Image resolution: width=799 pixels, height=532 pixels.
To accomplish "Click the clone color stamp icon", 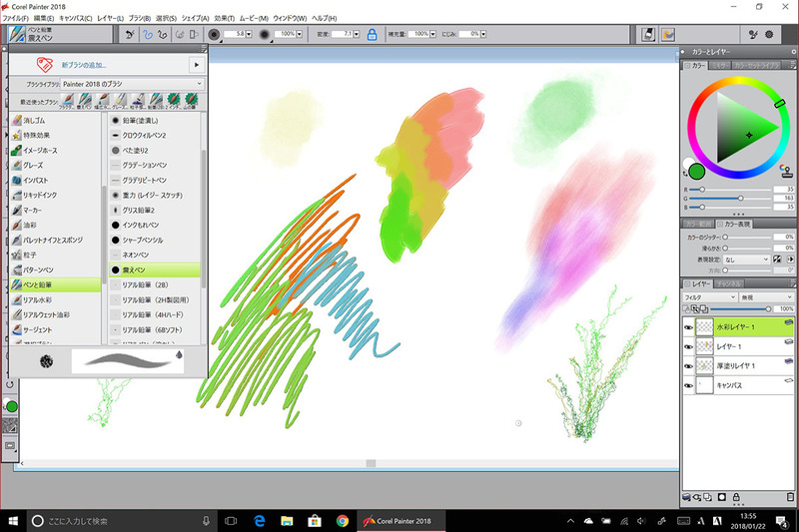I will [785, 171].
